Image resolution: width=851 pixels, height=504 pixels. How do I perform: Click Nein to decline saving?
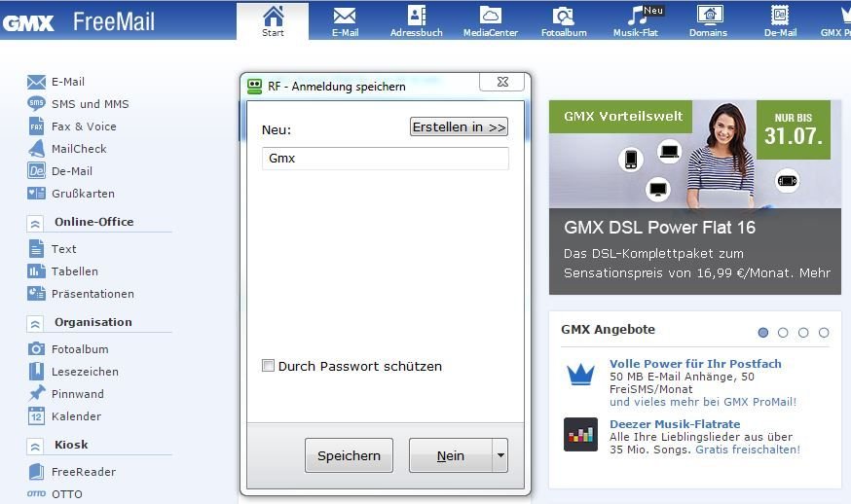click(451, 455)
